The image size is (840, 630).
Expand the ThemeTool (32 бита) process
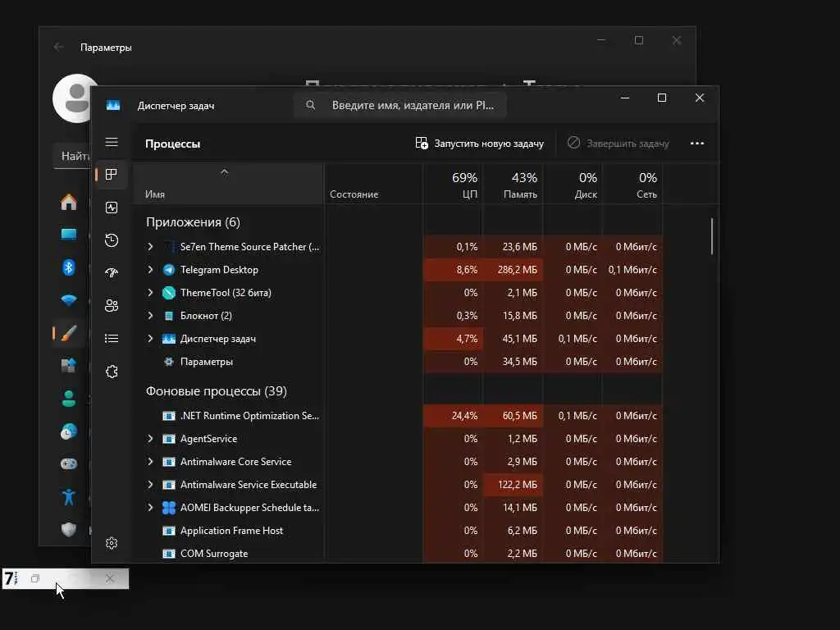(151, 293)
